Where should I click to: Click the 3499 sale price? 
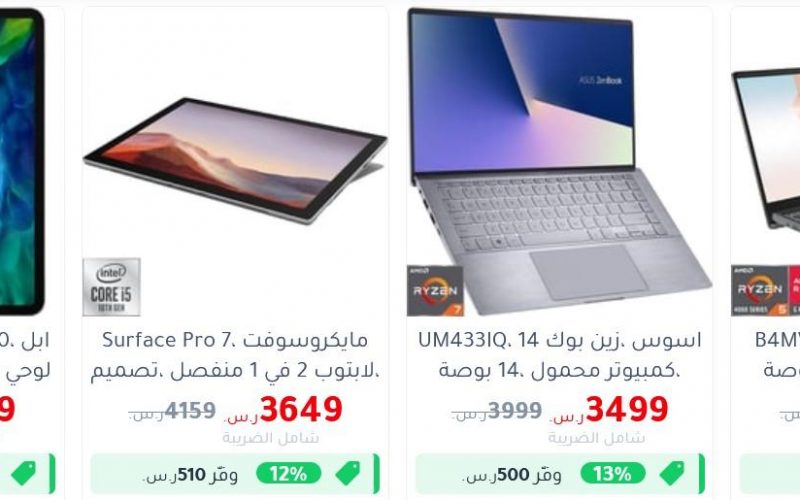627,409
